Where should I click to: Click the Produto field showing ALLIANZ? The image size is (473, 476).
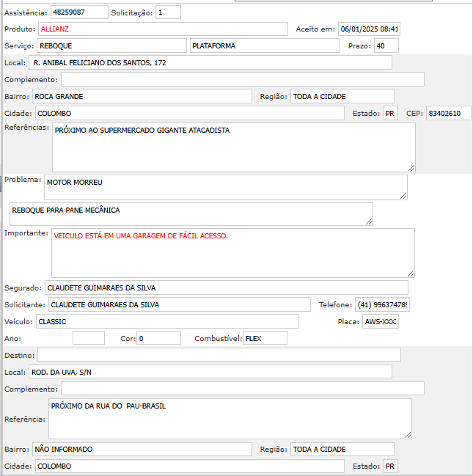[163, 29]
